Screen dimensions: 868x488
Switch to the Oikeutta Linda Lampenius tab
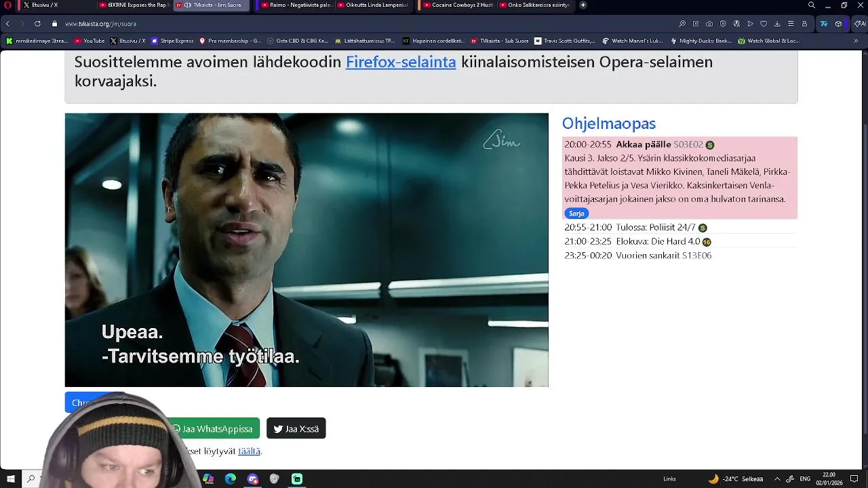pyautogui.click(x=372, y=5)
